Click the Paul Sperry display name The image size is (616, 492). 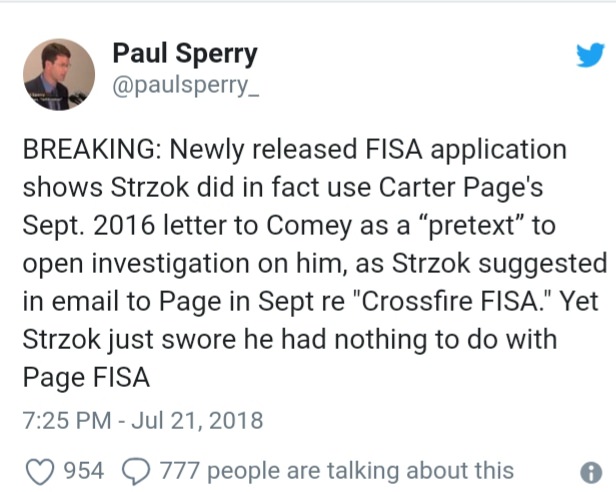point(185,53)
